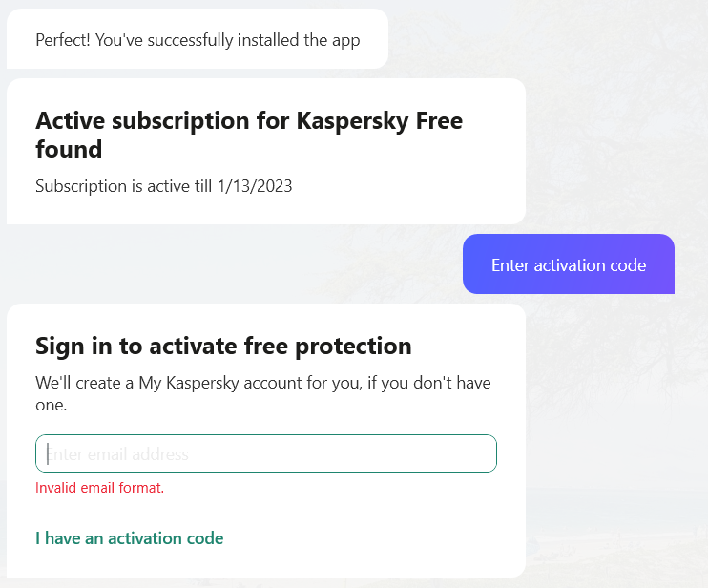The width and height of the screenshot is (708, 588).
Task: Click the Invalid email format error message
Action: click(x=100, y=488)
